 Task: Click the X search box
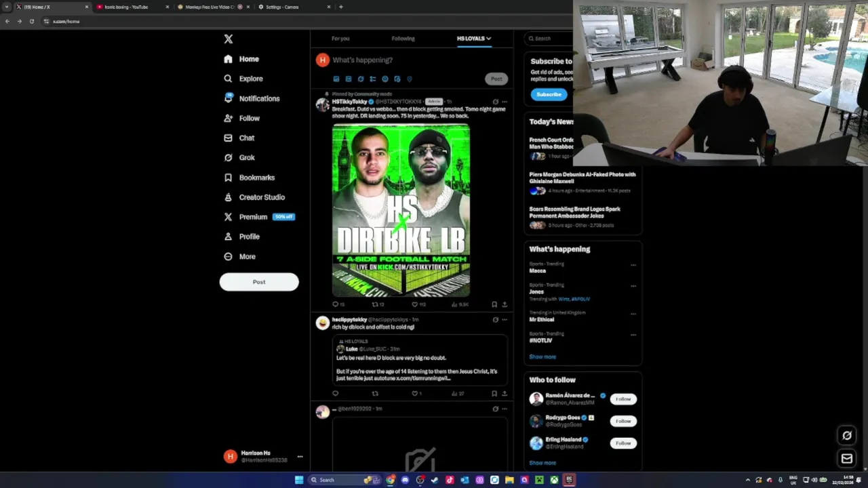pyautogui.click(x=549, y=39)
